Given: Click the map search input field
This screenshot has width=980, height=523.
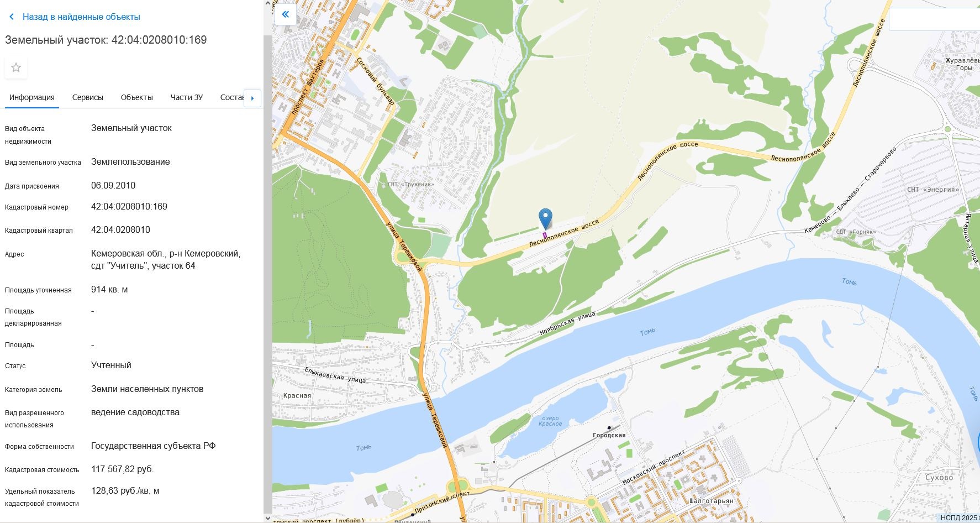Looking at the screenshot, I should coord(934,19).
